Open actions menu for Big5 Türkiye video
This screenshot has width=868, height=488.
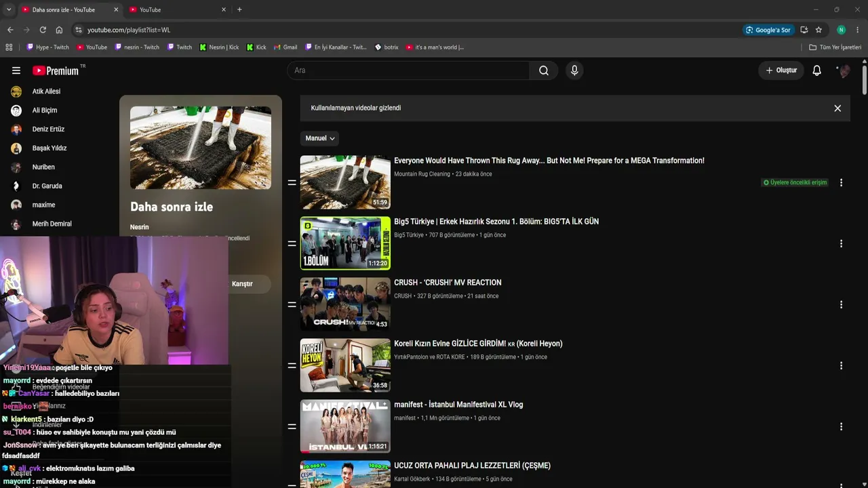coord(841,243)
